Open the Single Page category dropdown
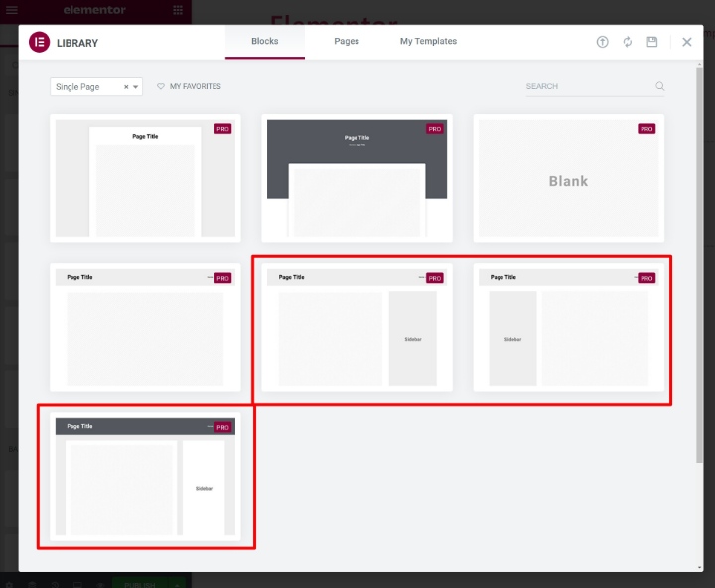 coord(96,87)
